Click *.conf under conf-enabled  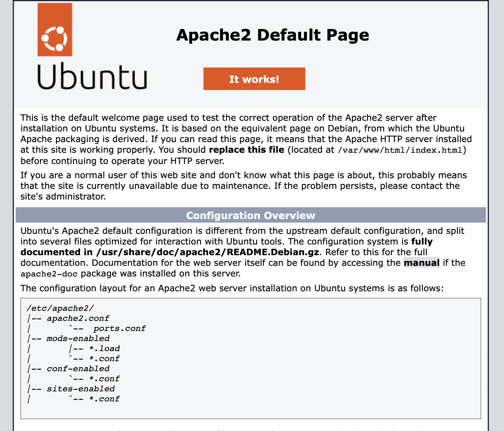tap(104, 379)
